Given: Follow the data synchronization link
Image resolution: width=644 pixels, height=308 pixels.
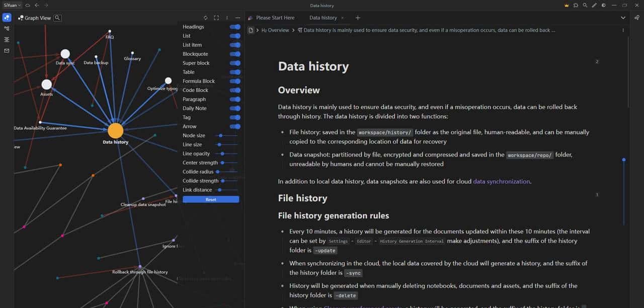Looking at the screenshot, I should coord(501,181).
